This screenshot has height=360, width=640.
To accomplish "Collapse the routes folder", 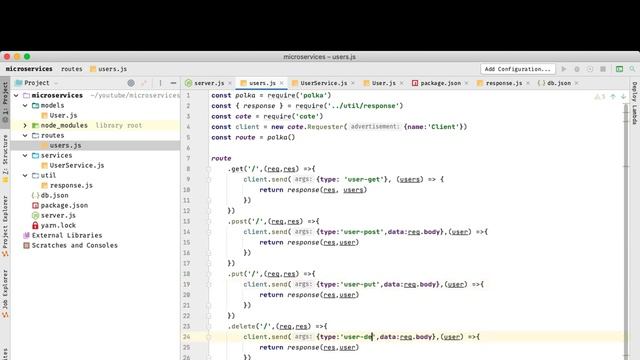I will point(25,136).
